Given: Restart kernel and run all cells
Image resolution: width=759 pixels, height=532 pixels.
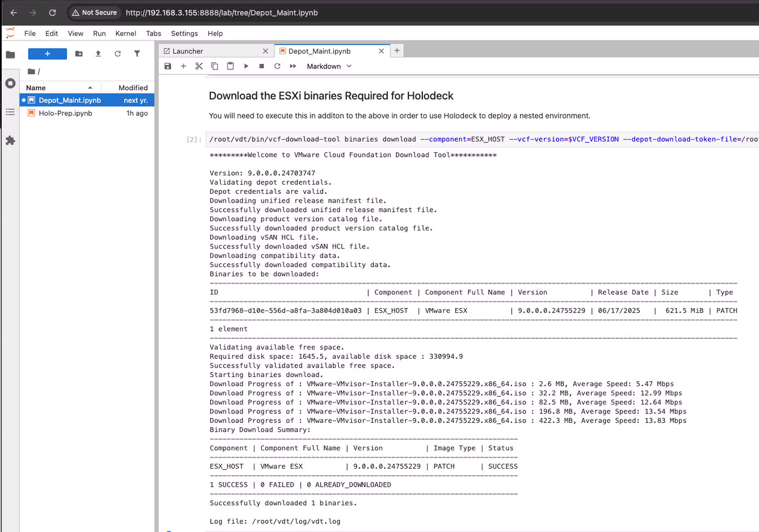Looking at the screenshot, I should coord(293,66).
